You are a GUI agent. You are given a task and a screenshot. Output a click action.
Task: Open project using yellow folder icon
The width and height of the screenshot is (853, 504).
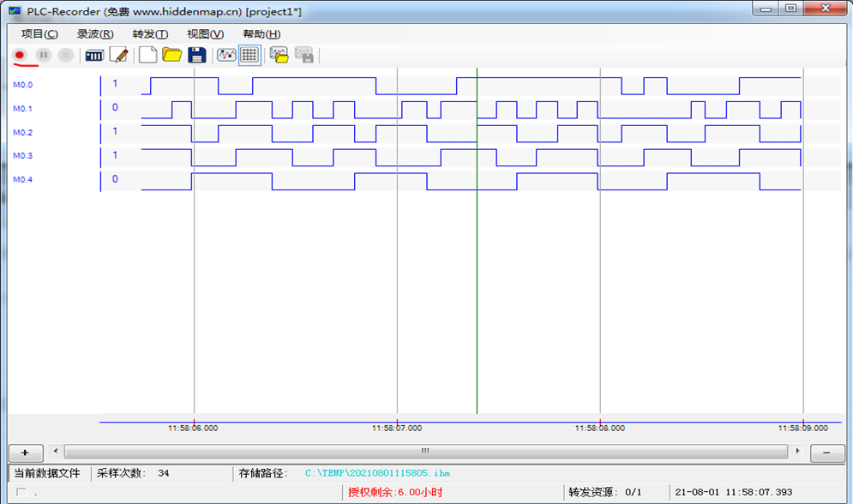172,55
